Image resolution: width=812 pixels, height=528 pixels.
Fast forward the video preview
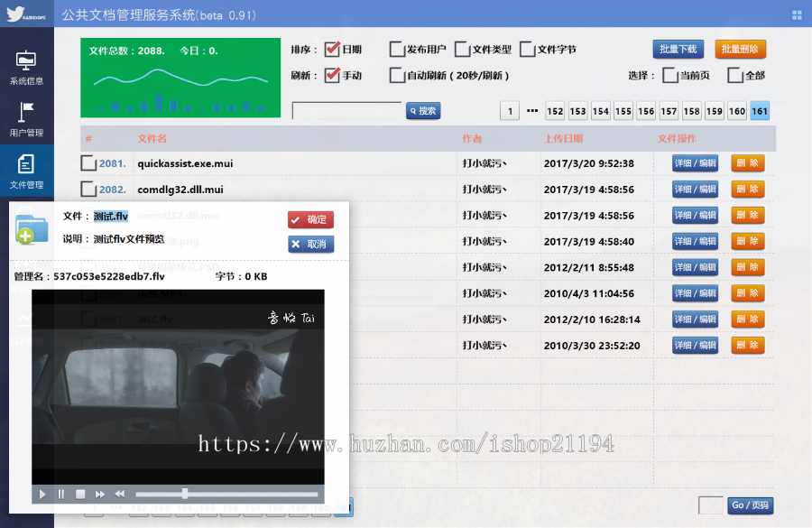(x=100, y=495)
